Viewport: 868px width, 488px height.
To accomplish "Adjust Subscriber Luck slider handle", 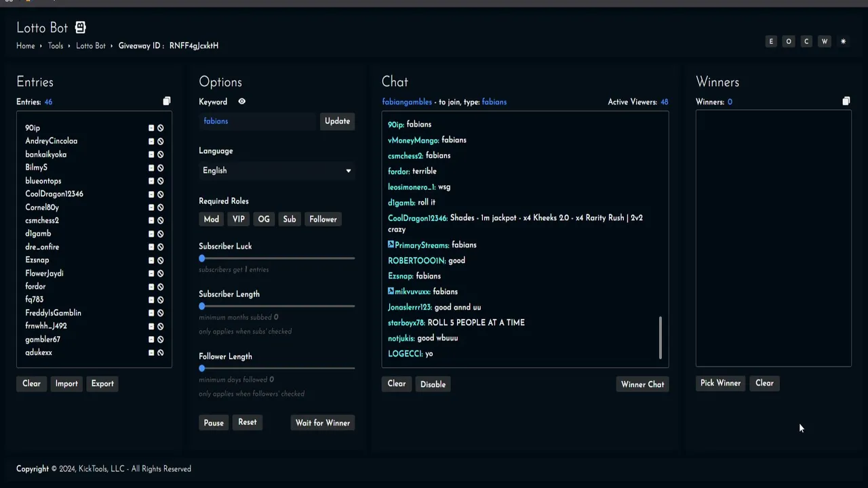I will click(x=202, y=259).
